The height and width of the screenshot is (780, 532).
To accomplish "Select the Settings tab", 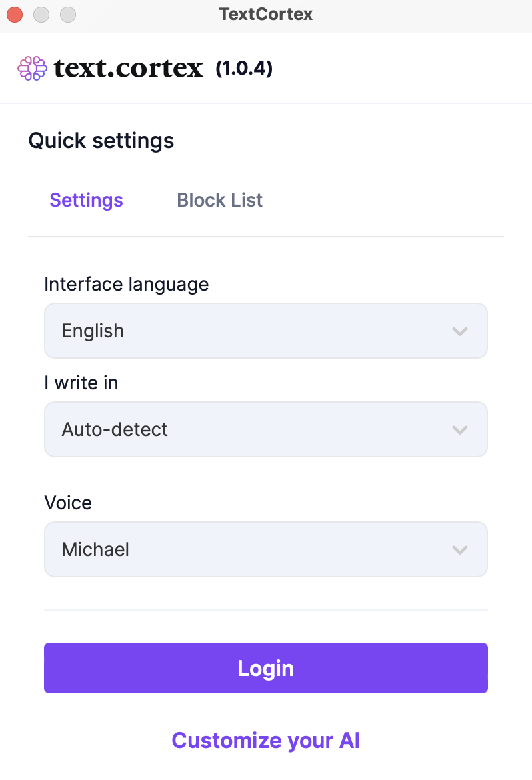I will pyautogui.click(x=86, y=200).
